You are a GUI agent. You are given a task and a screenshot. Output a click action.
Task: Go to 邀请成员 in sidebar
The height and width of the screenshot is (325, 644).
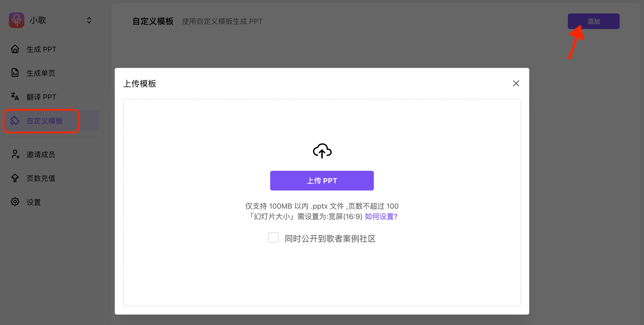(41, 155)
